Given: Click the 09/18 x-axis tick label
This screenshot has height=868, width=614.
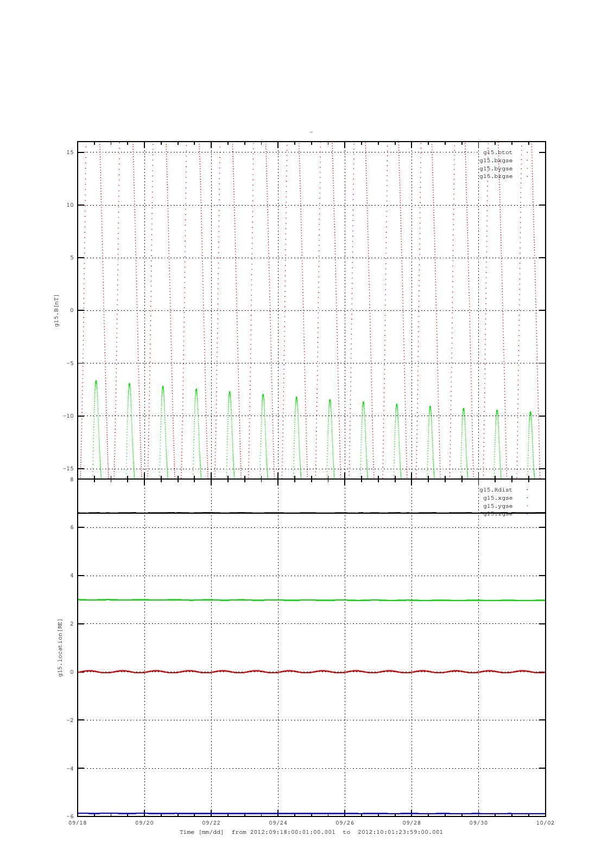Looking at the screenshot, I should pyautogui.click(x=77, y=822).
